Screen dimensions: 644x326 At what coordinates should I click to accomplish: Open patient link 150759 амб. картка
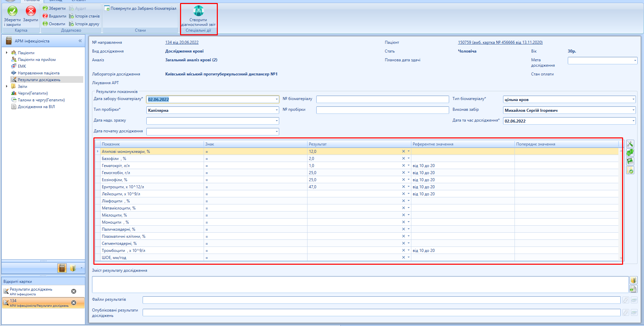click(500, 42)
